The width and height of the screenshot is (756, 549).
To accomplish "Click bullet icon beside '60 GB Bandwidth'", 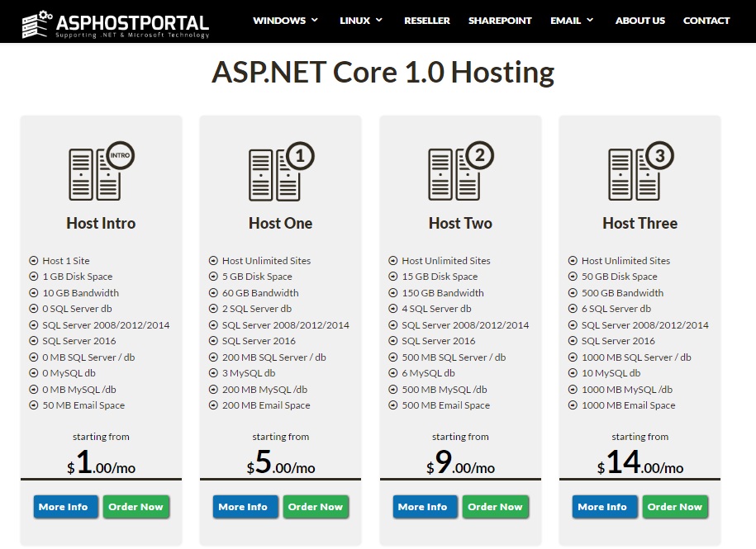I will (213, 293).
